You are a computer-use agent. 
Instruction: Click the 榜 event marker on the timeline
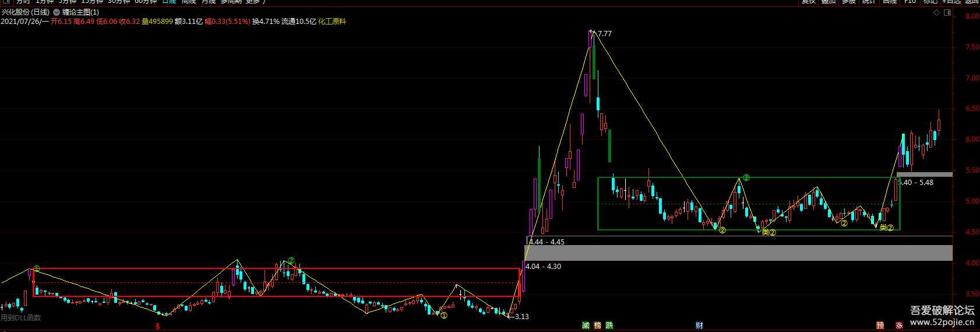pos(597,326)
